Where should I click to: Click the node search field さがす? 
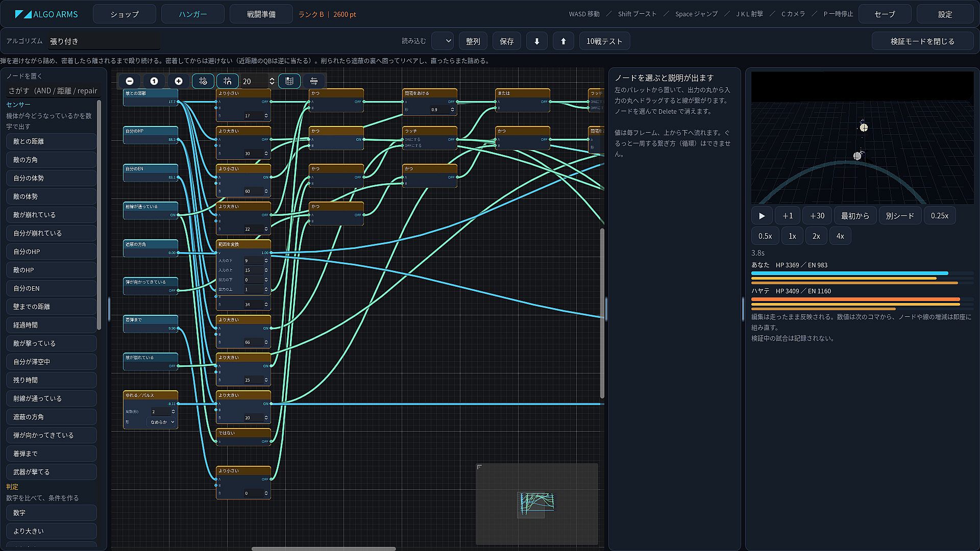(x=52, y=91)
